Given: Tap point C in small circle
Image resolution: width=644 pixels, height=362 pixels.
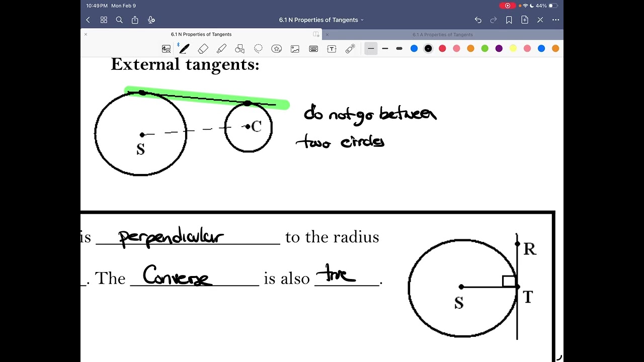Looking at the screenshot, I should 248,127.
